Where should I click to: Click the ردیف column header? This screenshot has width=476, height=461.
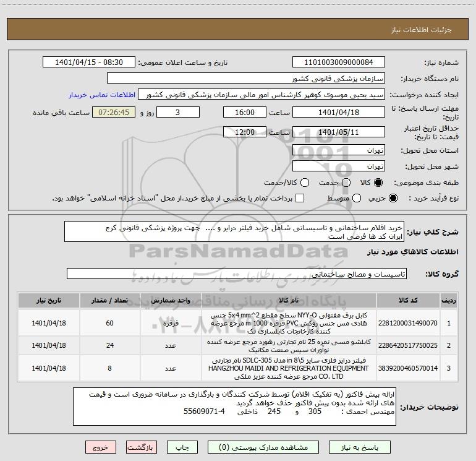click(x=449, y=300)
